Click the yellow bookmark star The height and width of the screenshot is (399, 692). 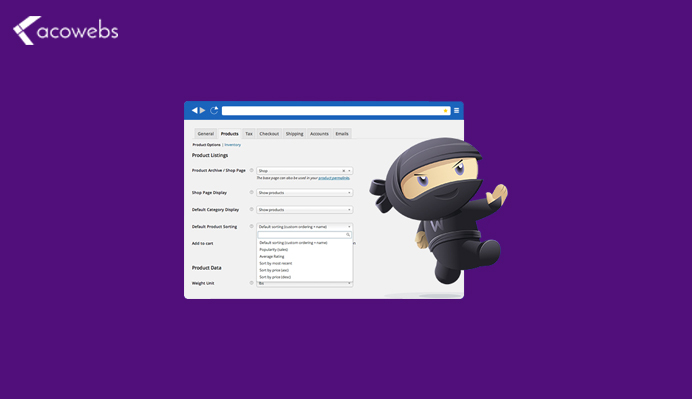445,111
